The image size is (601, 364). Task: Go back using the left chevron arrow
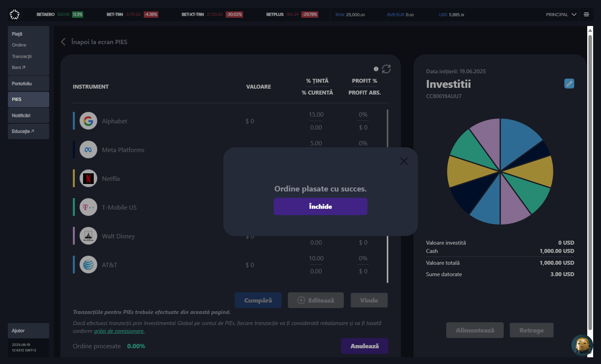point(63,42)
